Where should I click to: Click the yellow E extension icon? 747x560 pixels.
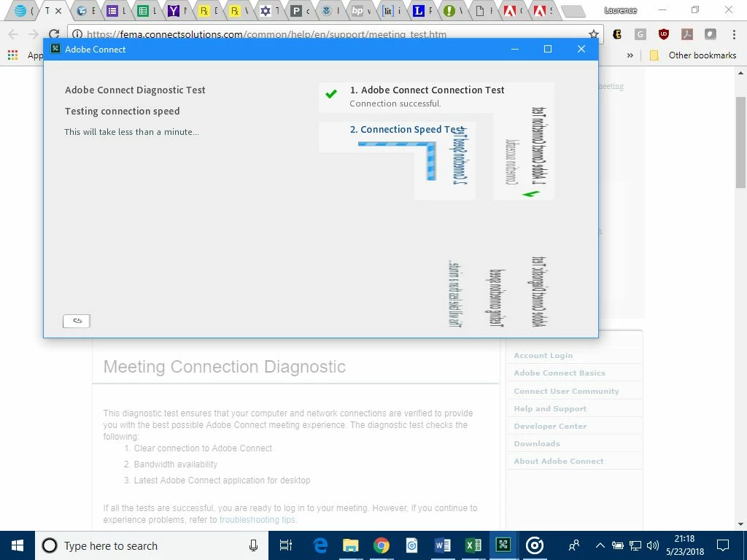click(x=617, y=34)
